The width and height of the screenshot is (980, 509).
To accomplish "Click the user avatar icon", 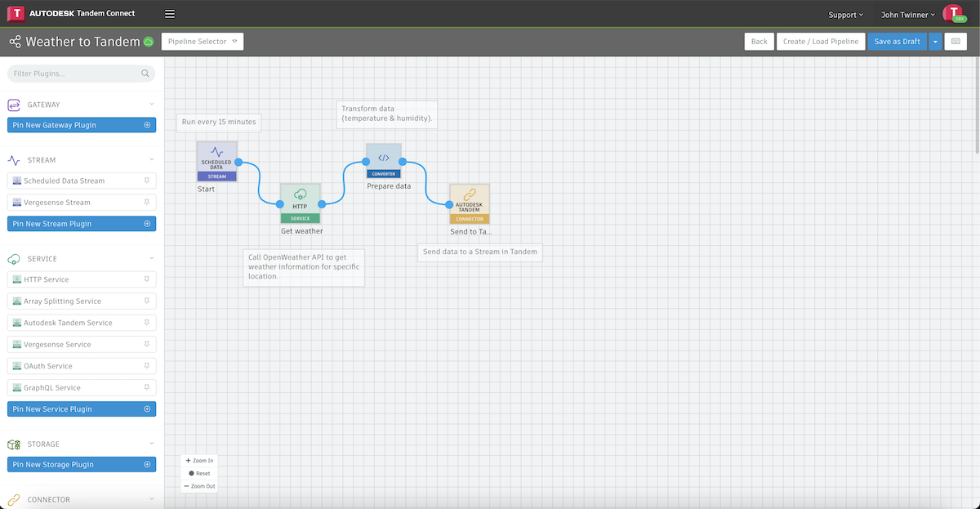I will tap(953, 14).
